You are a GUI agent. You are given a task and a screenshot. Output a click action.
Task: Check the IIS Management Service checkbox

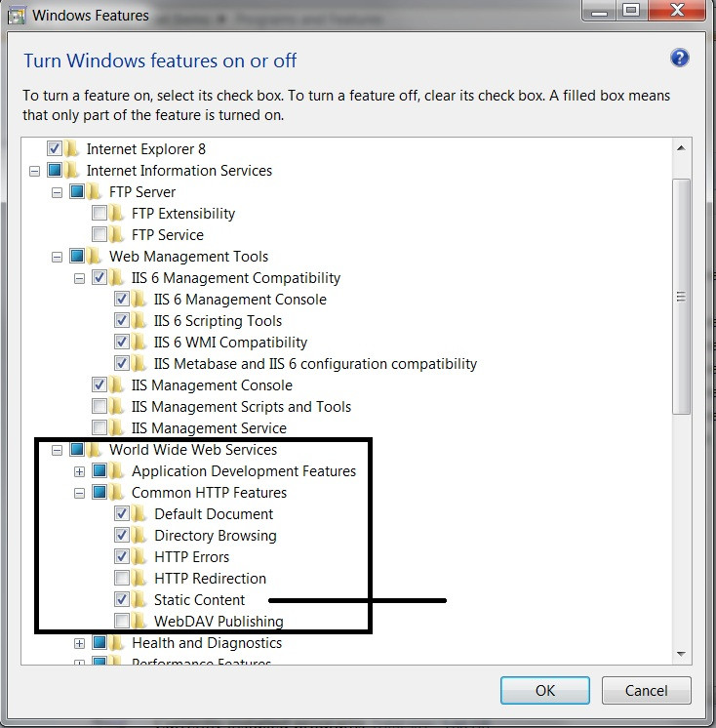tap(99, 427)
